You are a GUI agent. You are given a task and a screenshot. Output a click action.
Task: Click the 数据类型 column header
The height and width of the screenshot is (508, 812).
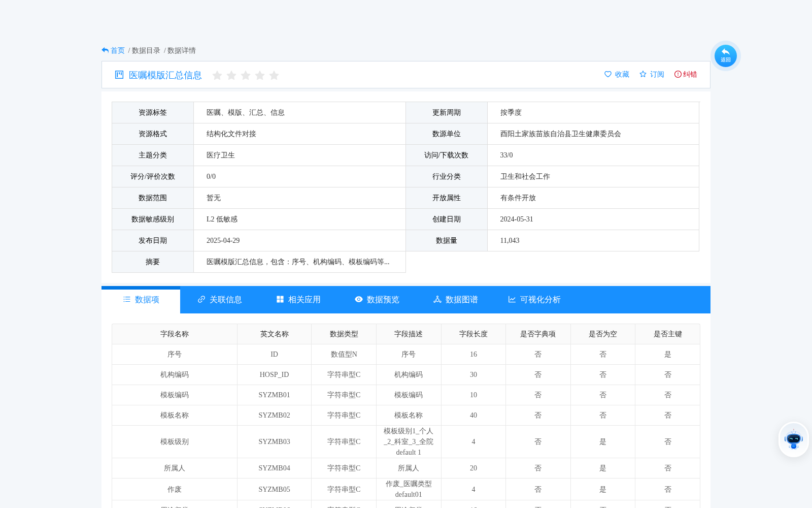point(344,334)
